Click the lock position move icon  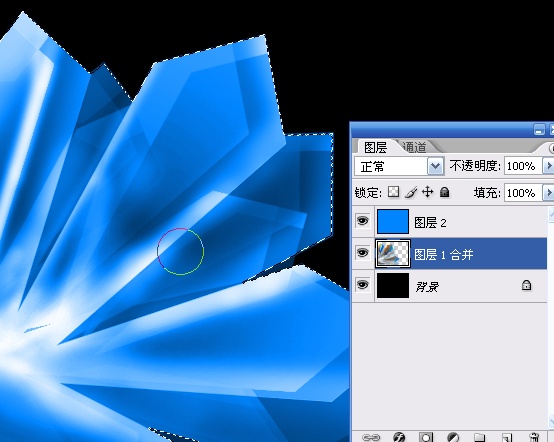coord(428,192)
